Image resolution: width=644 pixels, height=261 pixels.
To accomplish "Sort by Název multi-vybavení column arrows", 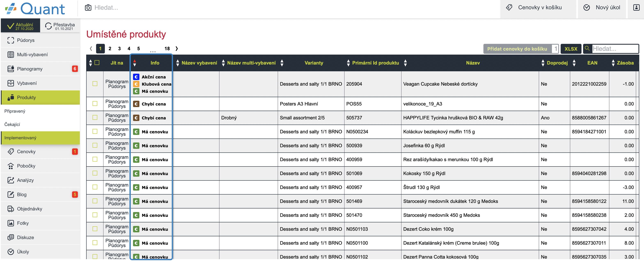I will pos(223,63).
